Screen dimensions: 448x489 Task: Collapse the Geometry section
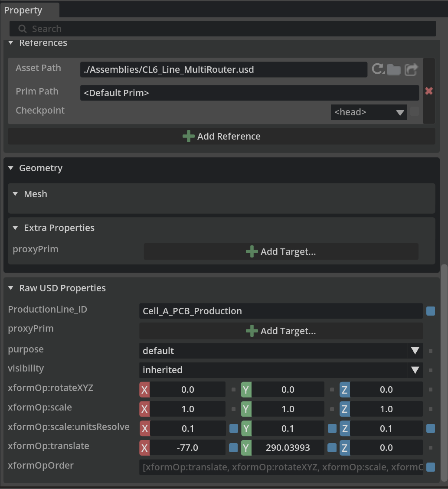coord(11,168)
